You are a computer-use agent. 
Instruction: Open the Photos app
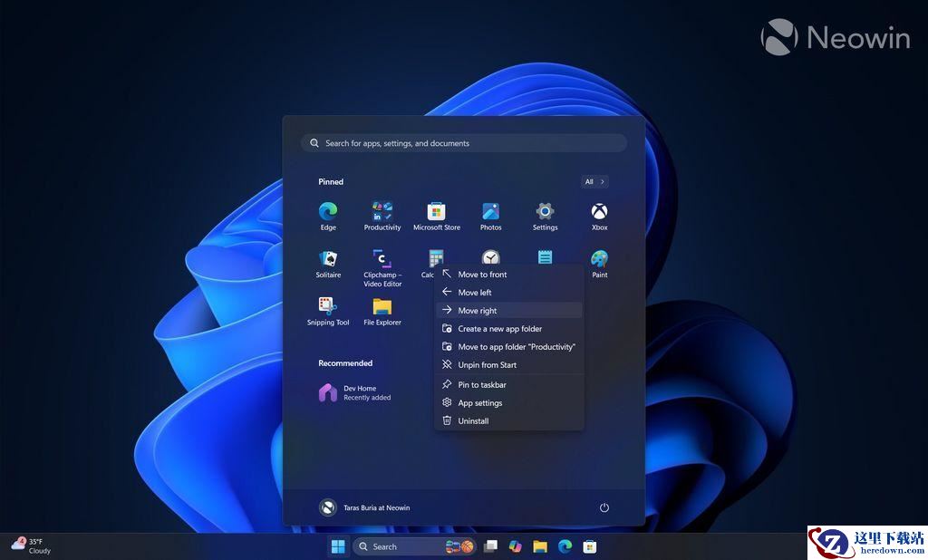(490, 216)
